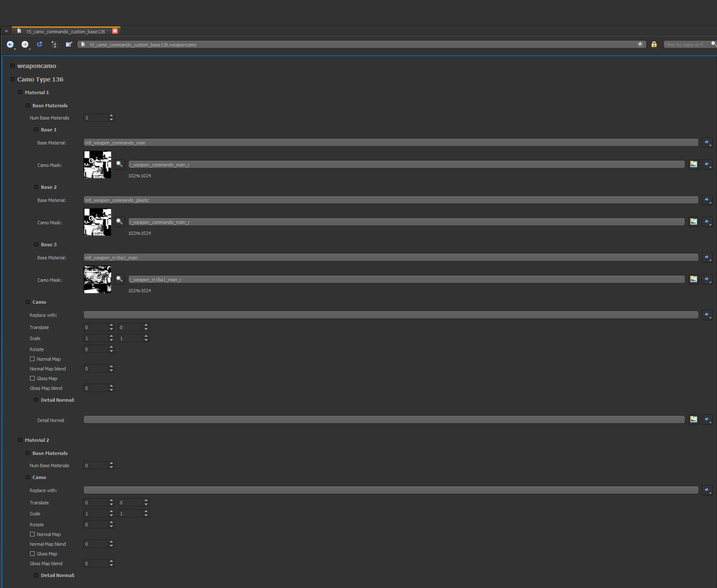717x588 pixels.
Task: Collapse the Base 2 group
Action: [x=36, y=187]
